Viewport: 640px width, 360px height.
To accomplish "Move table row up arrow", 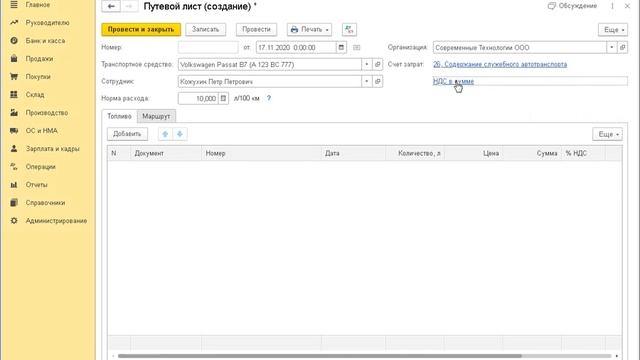I will (165, 134).
